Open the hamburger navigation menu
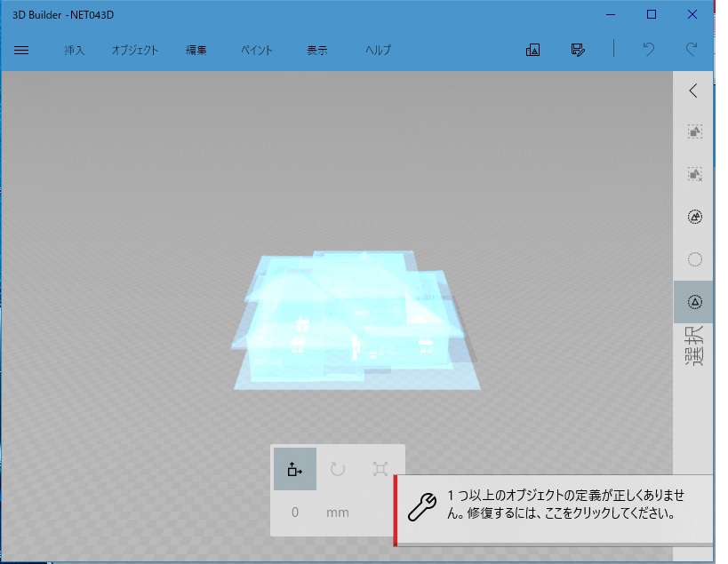 (21, 50)
